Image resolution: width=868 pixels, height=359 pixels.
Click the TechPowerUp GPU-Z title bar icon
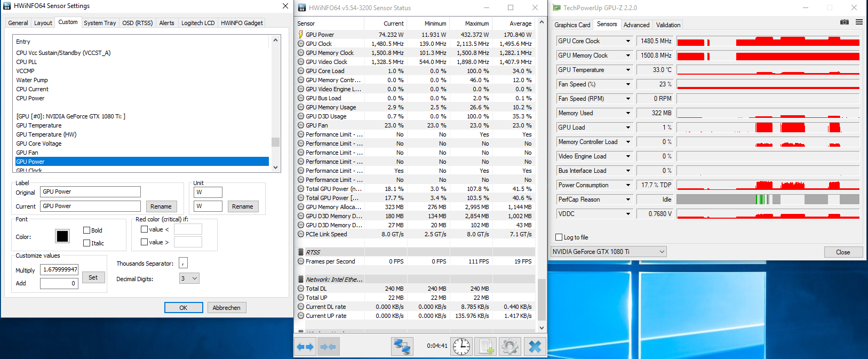557,7
